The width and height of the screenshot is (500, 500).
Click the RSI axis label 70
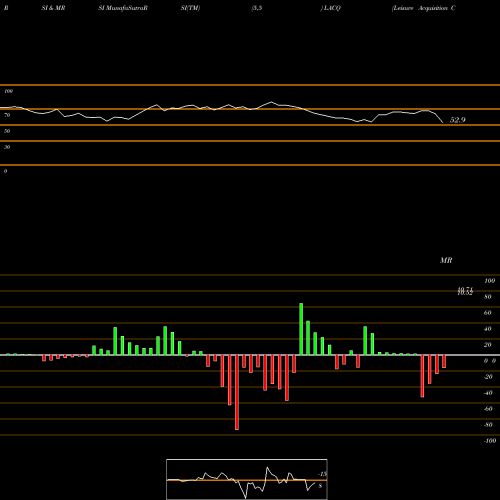[x=7, y=115]
